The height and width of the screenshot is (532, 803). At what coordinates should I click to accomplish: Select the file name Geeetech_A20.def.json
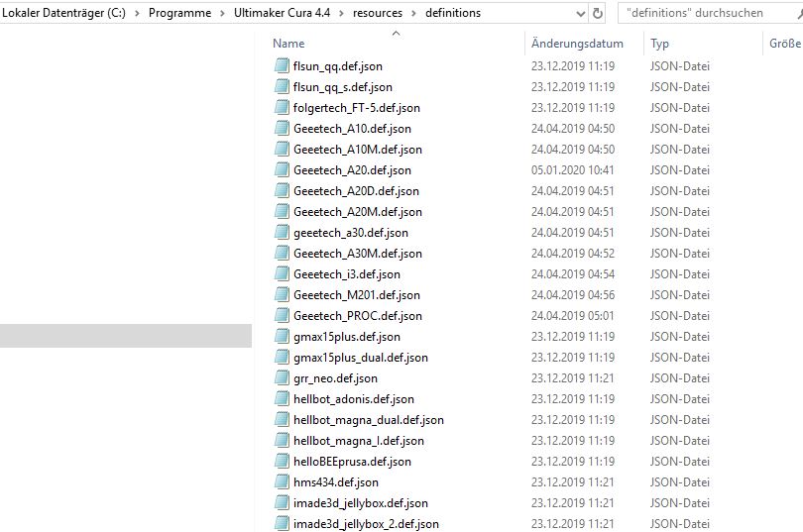click(x=352, y=169)
